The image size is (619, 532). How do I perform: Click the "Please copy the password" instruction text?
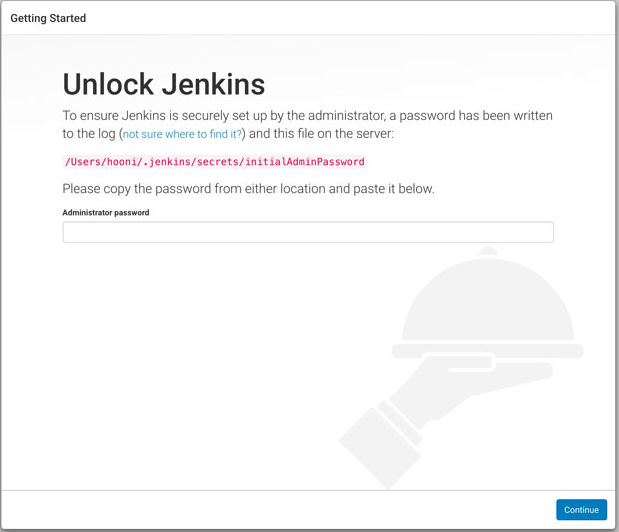[x=248, y=189]
